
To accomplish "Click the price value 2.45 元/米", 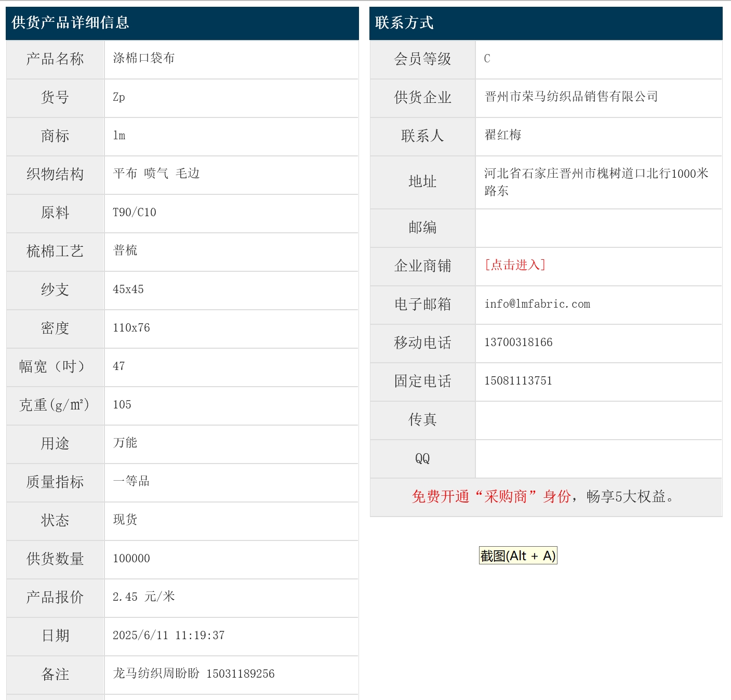I will click(144, 597).
